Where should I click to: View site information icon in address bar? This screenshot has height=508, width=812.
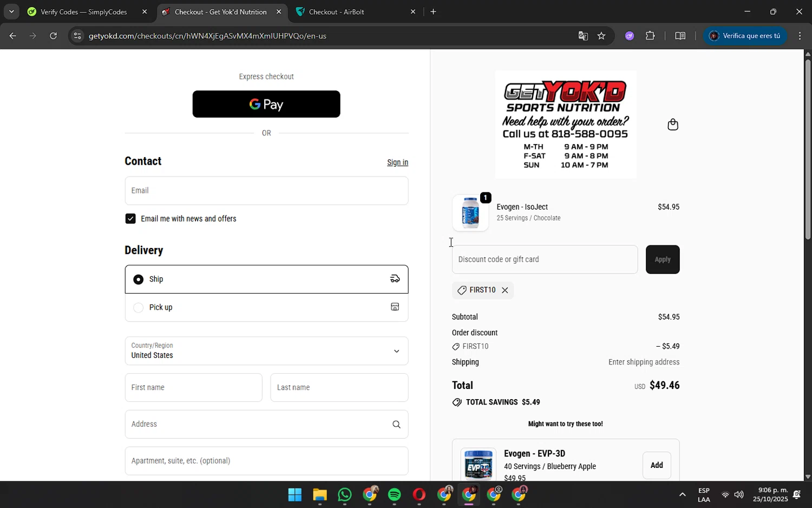(x=77, y=36)
